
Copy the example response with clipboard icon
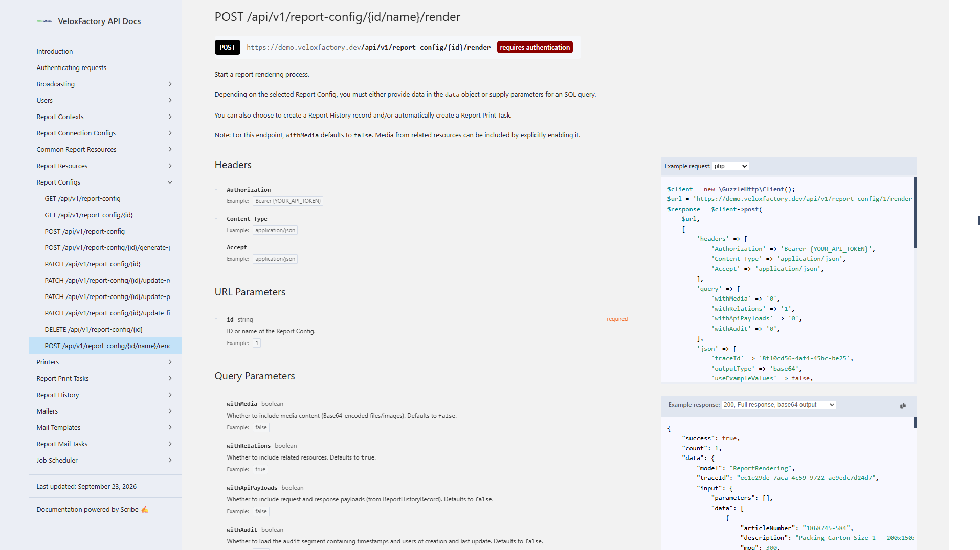point(903,406)
